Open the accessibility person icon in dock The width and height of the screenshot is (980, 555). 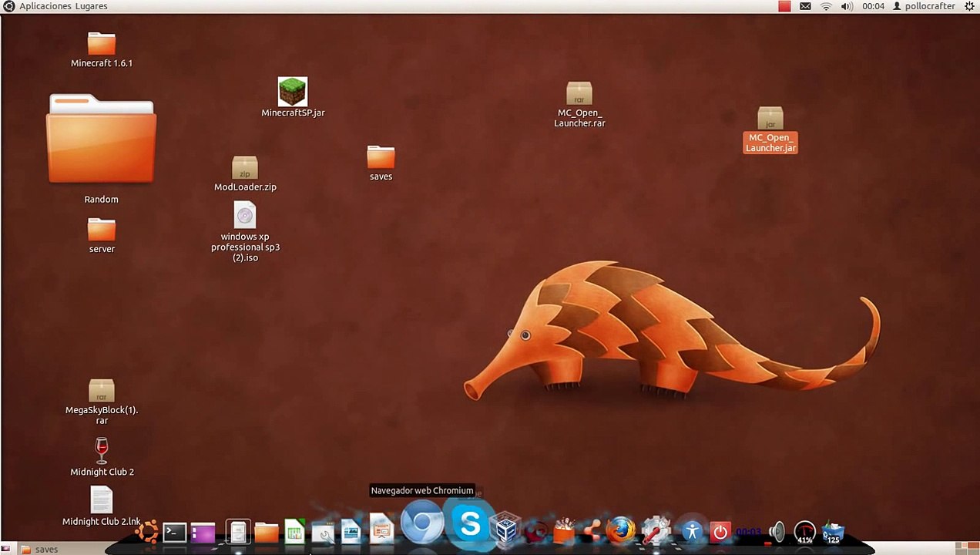click(x=692, y=531)
